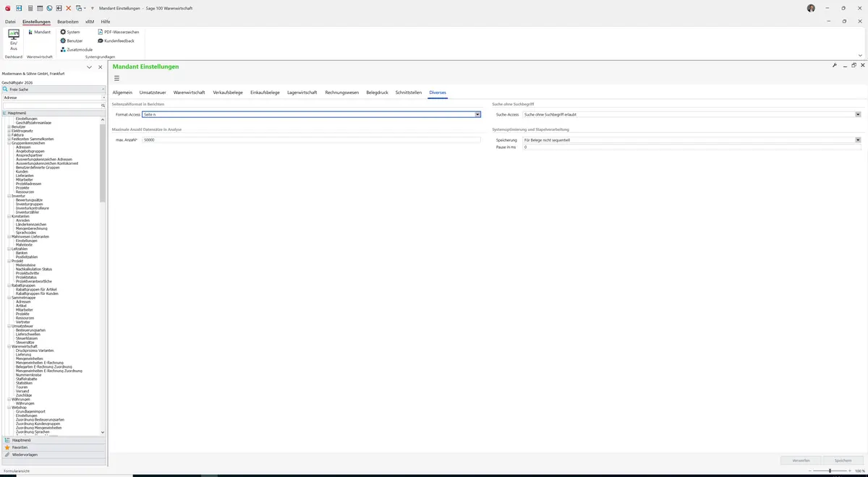Open the Speicherung dropdown
The width and height of the screenshot is (868, 477).
point(858,139)
